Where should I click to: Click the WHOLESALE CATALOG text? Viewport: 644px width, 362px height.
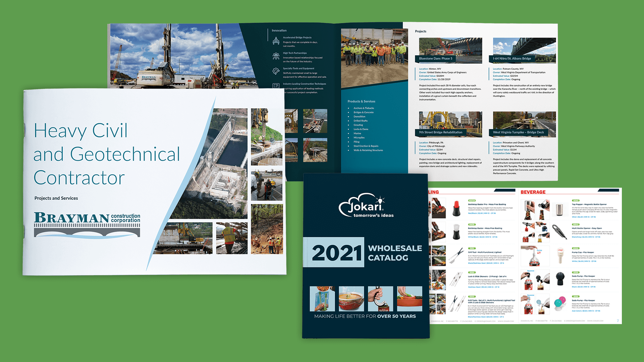(x=395, y=253)
